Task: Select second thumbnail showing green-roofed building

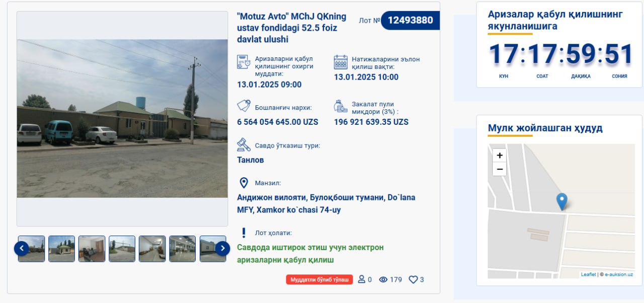Action: (x=62, y=249)
